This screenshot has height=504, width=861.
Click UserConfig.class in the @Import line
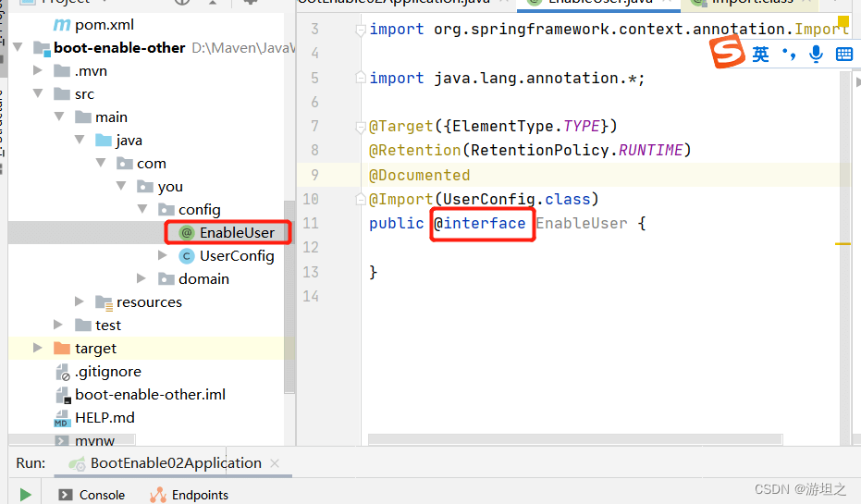[x=517, y=200]
